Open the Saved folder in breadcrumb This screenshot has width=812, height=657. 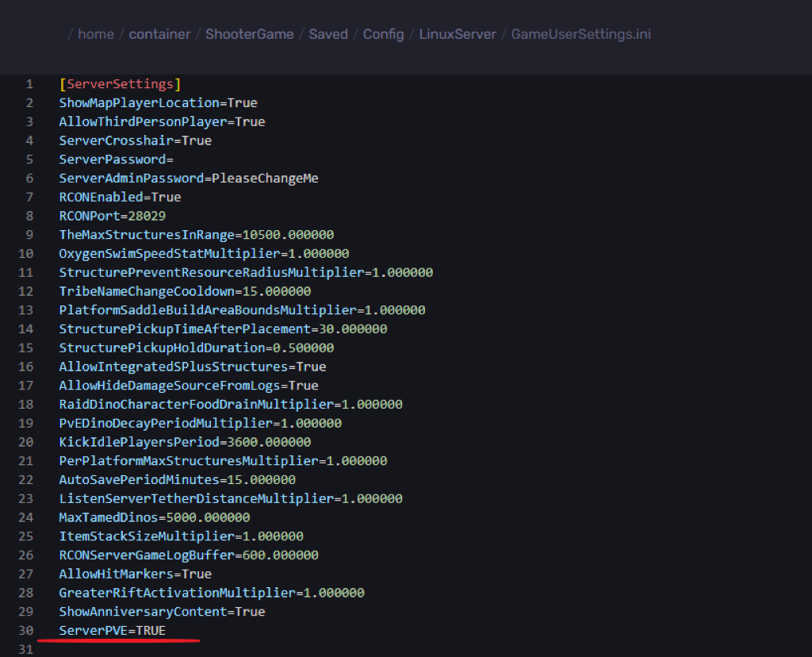pos(328,34)
